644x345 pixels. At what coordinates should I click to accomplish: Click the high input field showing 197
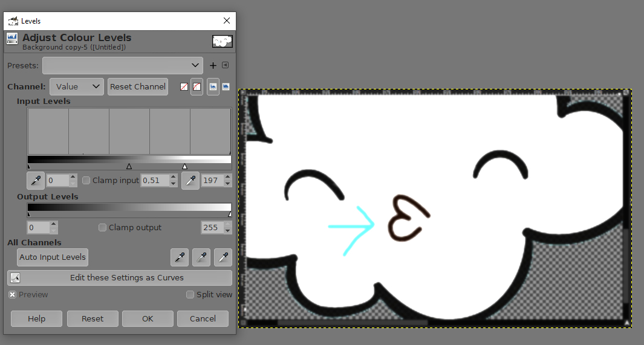click(x=212, y=181)
